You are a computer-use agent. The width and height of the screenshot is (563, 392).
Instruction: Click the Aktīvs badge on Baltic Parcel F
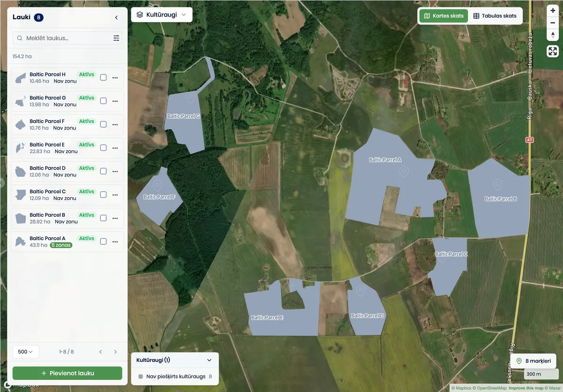click(x=86, y=121)
